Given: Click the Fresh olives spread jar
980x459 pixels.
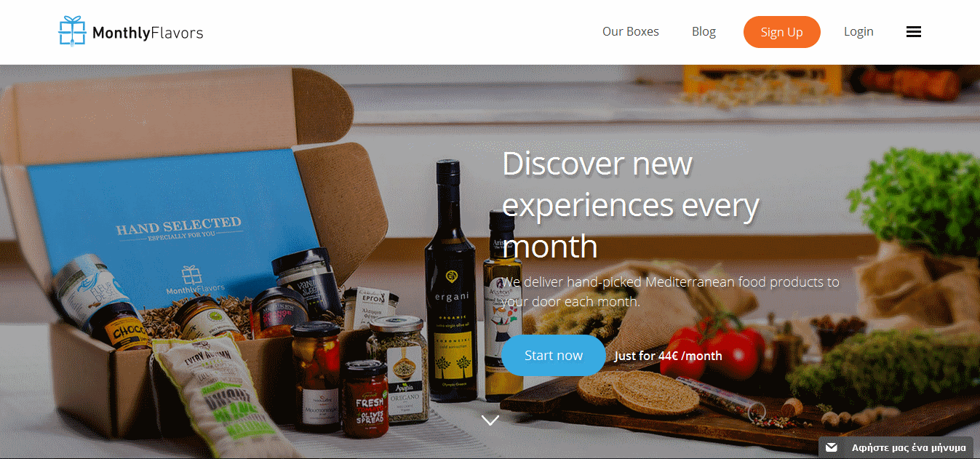Looking at the screenshot, I should point(365,399).
